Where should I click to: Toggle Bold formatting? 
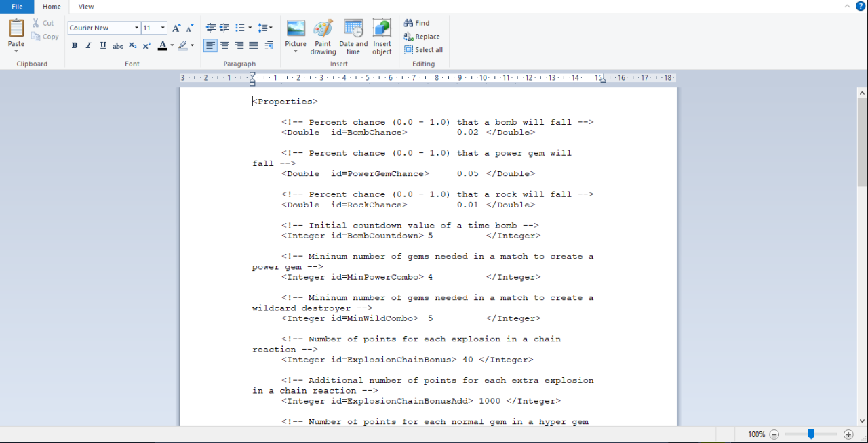(x=75, y=45)
